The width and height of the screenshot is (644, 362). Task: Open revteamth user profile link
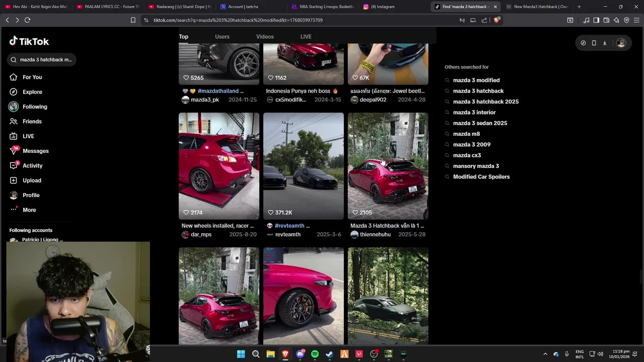(288, 235)
